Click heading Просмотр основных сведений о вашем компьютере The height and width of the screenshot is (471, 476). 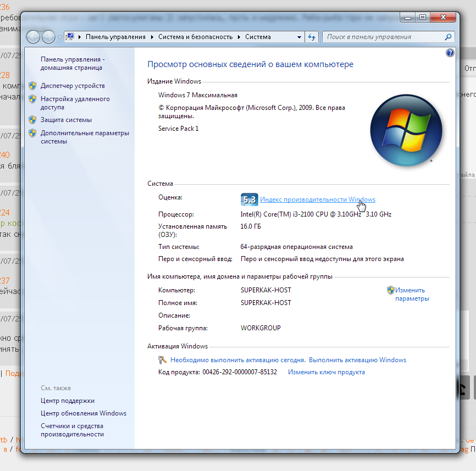point(250,64)
